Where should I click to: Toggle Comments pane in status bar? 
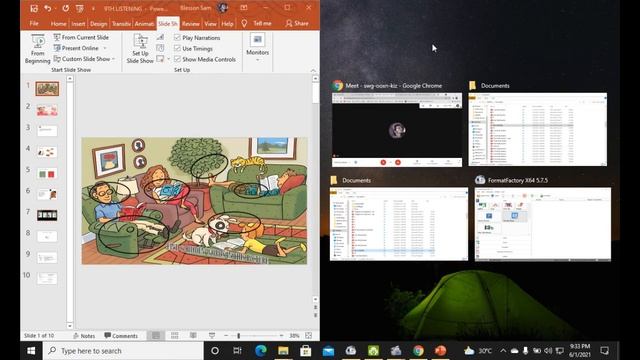[121, 336]
